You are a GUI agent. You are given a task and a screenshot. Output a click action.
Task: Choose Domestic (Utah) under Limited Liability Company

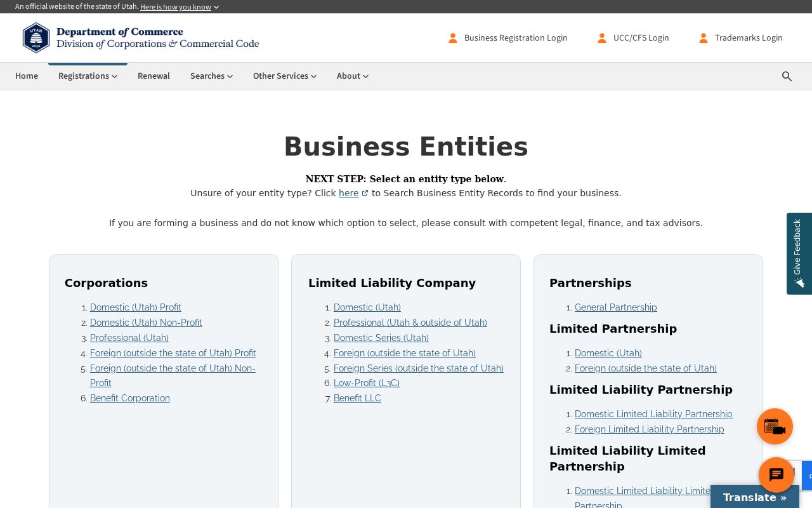pyautogui.click(x=367, y=307)
